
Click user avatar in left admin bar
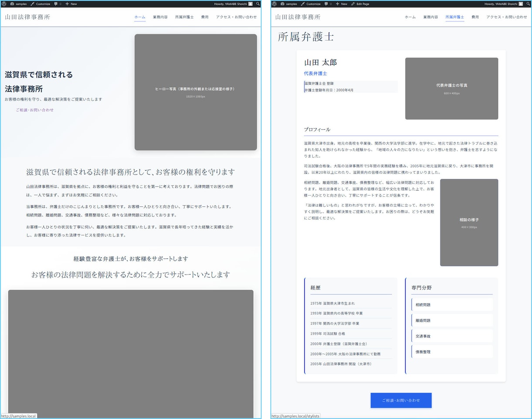tap(251, 3)
